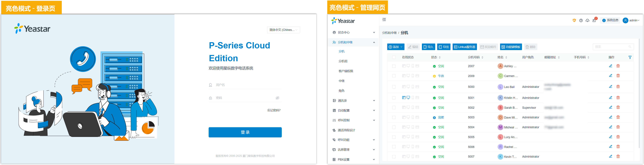
Task: Open the cloud upload icon in header
Action: 587,21
